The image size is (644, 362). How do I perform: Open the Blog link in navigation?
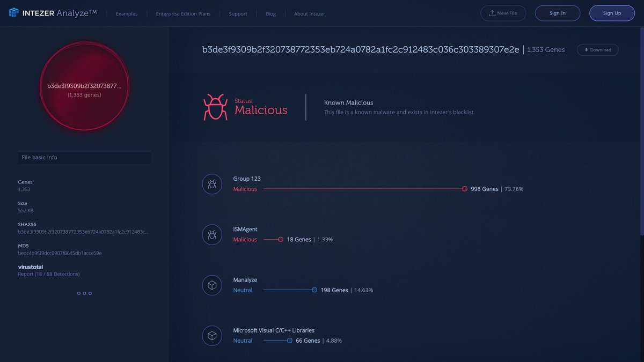[x=271, y=13]
